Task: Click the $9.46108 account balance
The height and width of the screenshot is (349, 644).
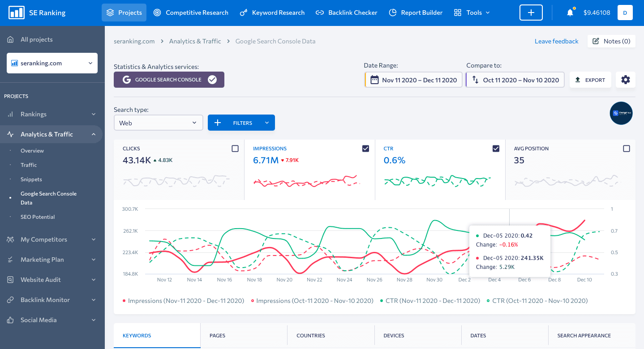Action: (597, 13)
